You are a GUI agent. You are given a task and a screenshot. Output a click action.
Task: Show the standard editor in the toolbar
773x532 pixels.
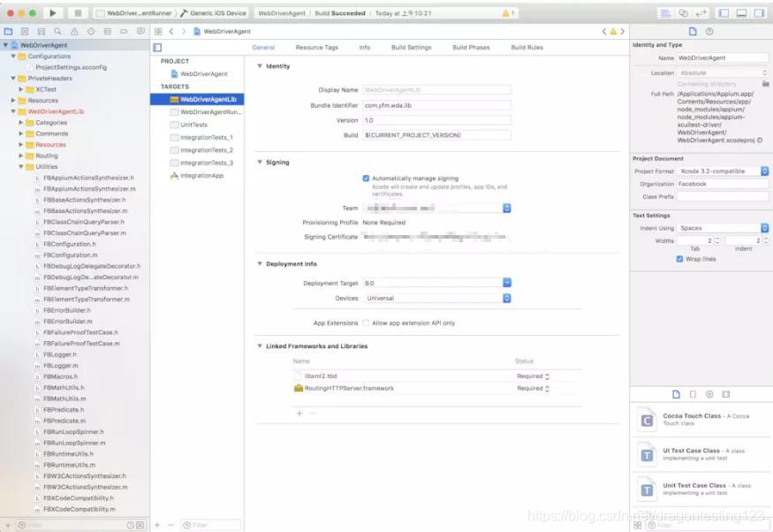click(665, 13)
